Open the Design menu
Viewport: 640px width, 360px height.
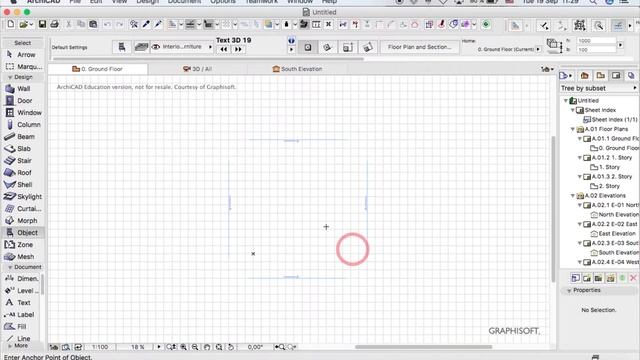[147, 2]
